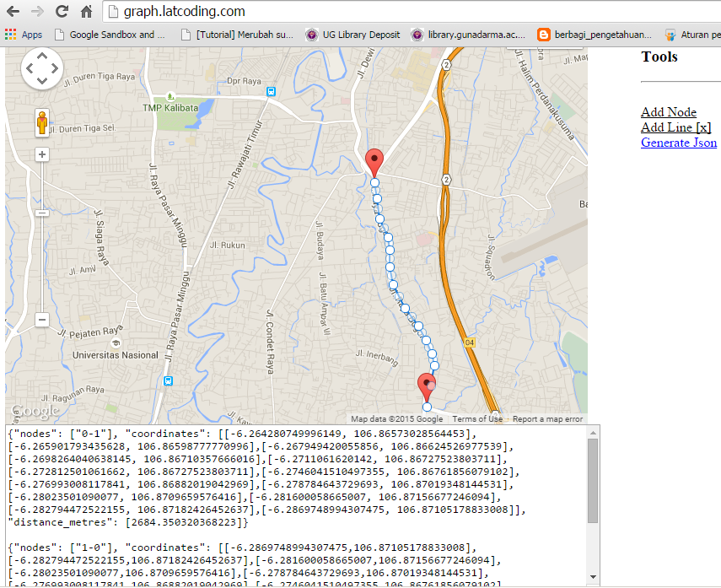Pan the map right with the arrow control
The width and height of the screenshot is (721, 588).
click(55, 68)
